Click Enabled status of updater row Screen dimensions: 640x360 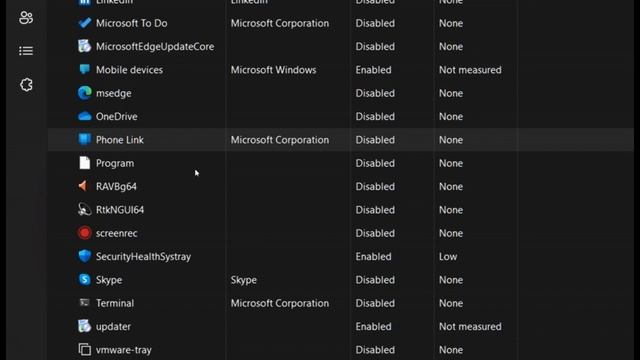pos(373,327)
